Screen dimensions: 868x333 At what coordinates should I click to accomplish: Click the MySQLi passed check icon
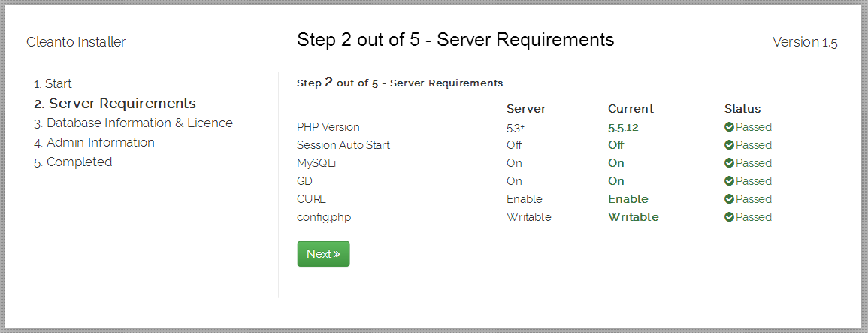[729, 163]
